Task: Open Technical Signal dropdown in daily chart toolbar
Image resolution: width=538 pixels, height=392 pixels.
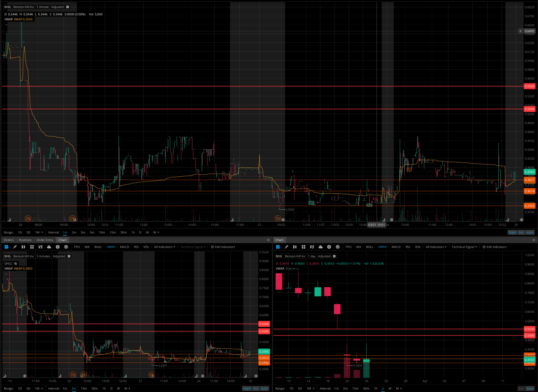Action: (464, 247)
